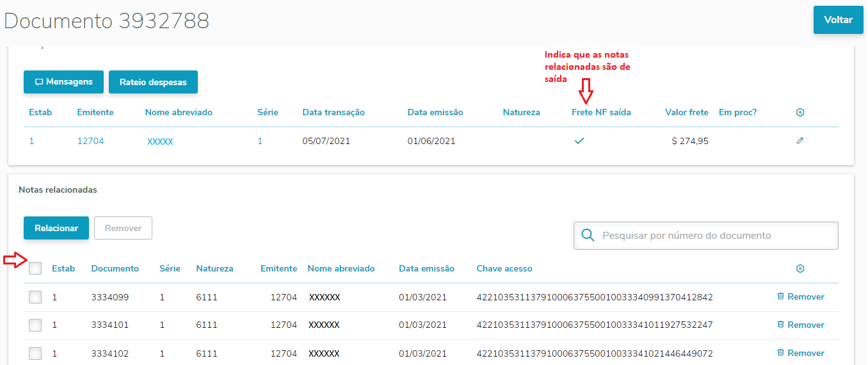
Task: Sort by Estab column in freight table
Action: [40, 112]
